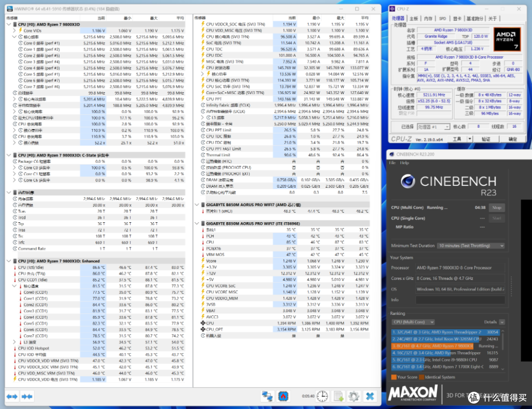The width and height of the screenshot is (532, 409).
Task: Click the Your Score orange legend swatch
Action: (394, 377)
